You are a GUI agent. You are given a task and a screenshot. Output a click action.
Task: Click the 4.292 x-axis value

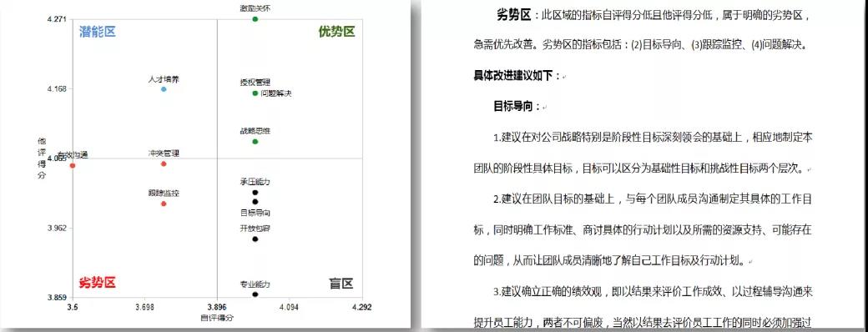point(361,306)
